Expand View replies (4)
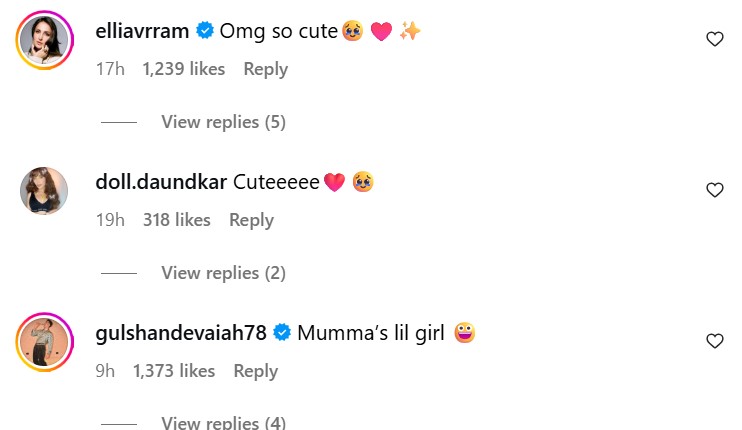The width and height of the screenshot is (742, 430). (223, 423)
